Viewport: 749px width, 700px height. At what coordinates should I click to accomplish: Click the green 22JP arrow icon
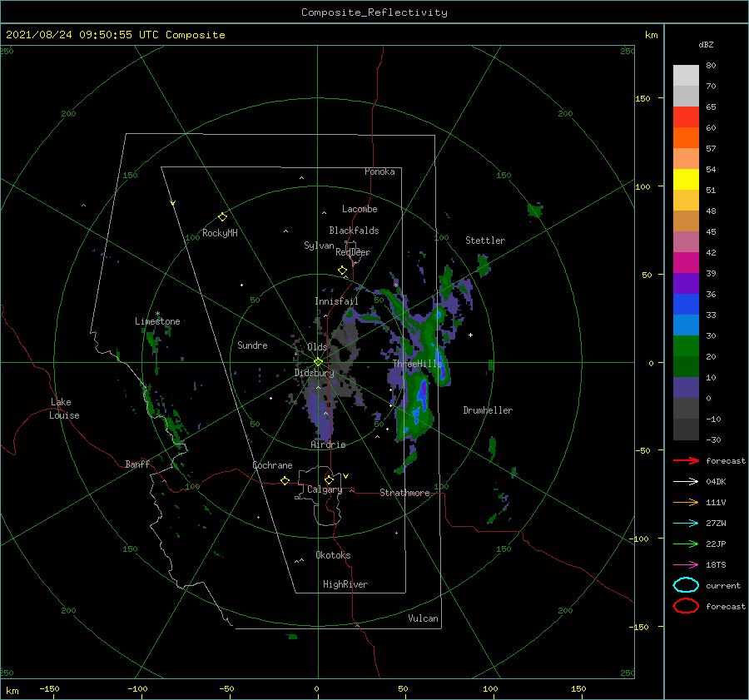tap(686, 544)
